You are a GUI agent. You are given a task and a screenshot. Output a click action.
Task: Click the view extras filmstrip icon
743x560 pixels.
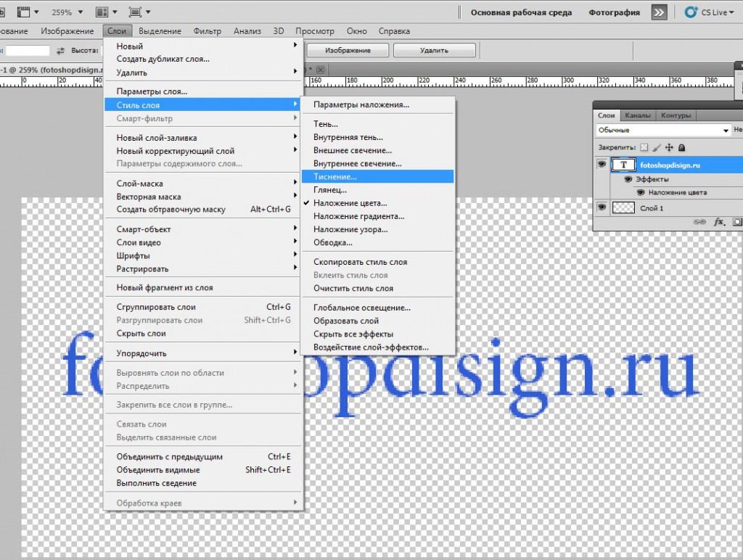23,12
